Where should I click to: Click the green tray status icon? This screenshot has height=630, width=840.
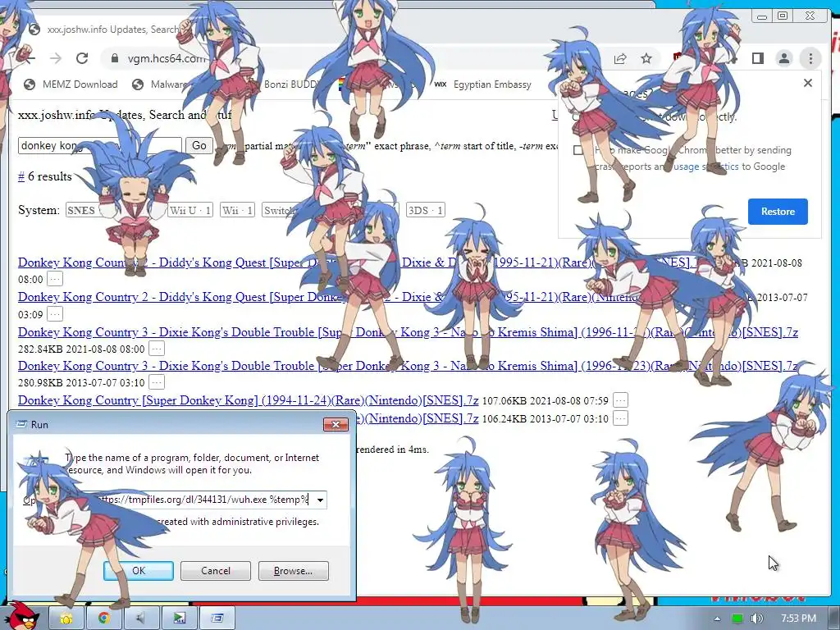[737, 619]
